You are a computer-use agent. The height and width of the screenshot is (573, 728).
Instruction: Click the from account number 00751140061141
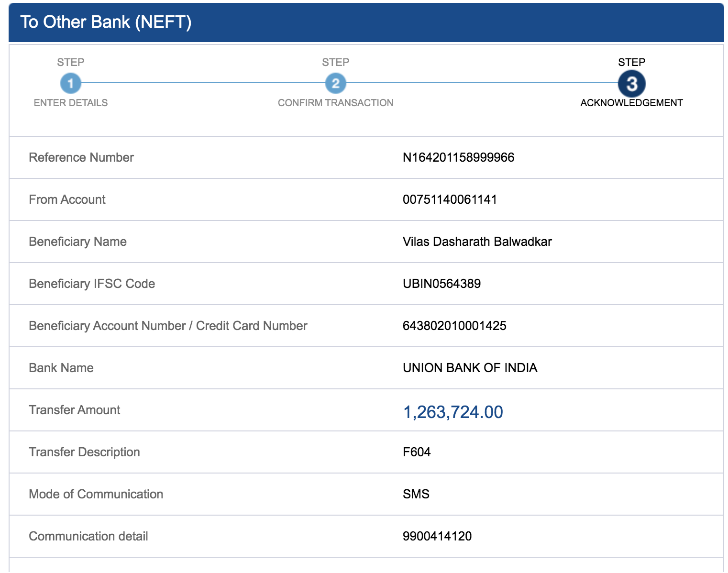tap(450, 199)
